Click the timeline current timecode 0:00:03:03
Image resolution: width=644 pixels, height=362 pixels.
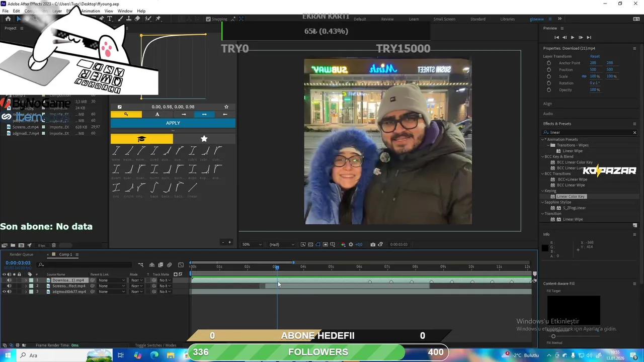18,263
